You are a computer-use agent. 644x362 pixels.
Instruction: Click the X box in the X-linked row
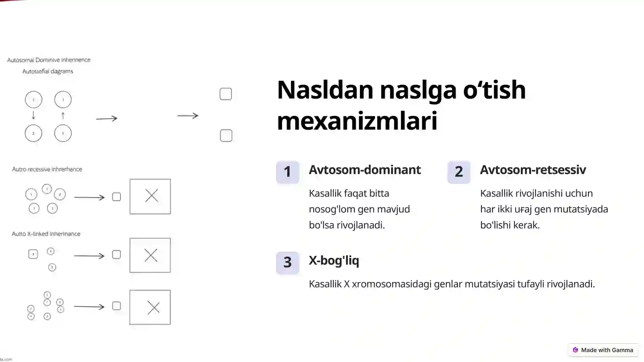pos(150,255)
